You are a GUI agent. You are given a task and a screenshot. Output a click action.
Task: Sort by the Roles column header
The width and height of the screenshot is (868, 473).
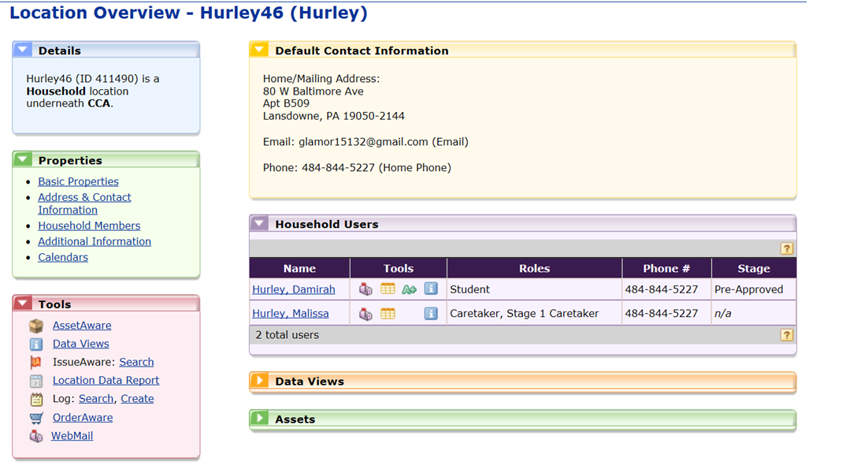[534, 268]
